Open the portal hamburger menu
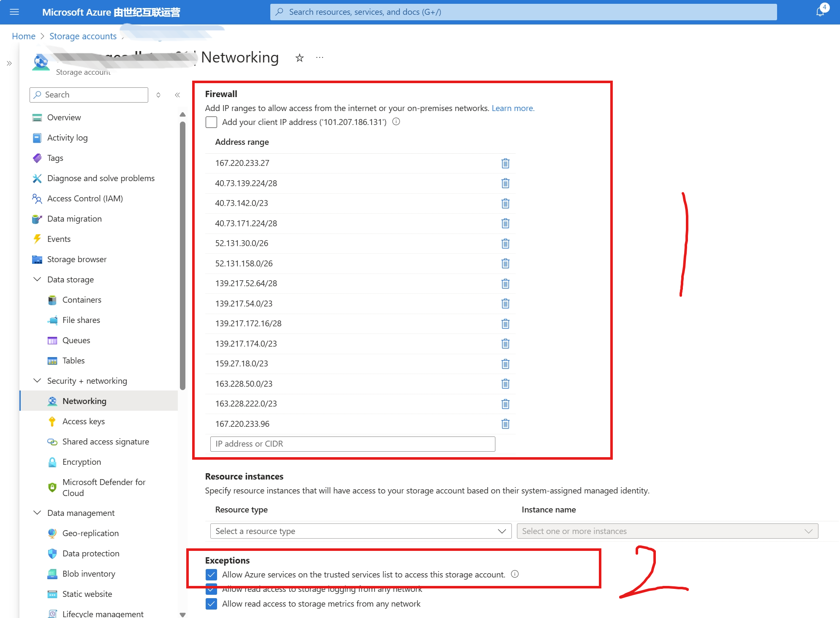The width and height of the screenshot is (840, 618). click(x=14, y=12)
